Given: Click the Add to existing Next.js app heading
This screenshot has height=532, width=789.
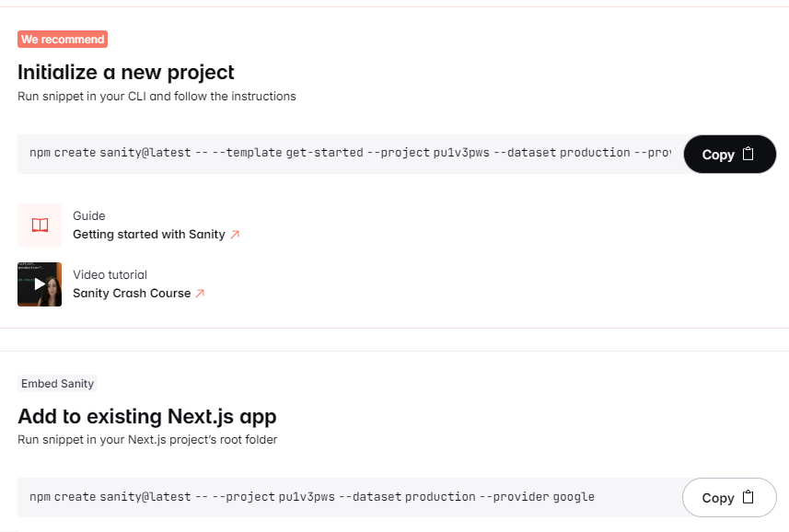Looking at the screenshot, I should tap(147, 417).
